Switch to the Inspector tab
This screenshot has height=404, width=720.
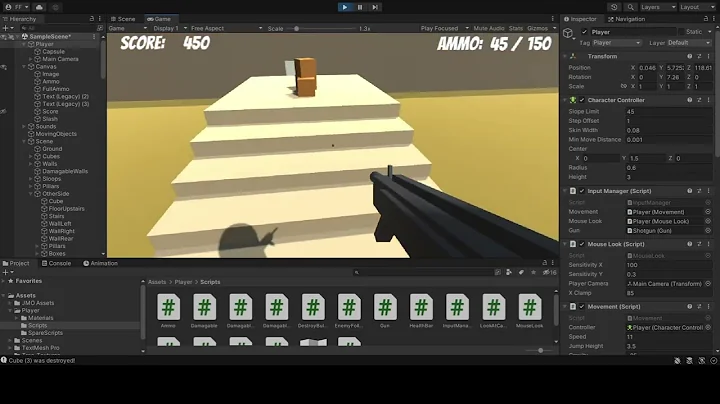(x=580, y=19)
